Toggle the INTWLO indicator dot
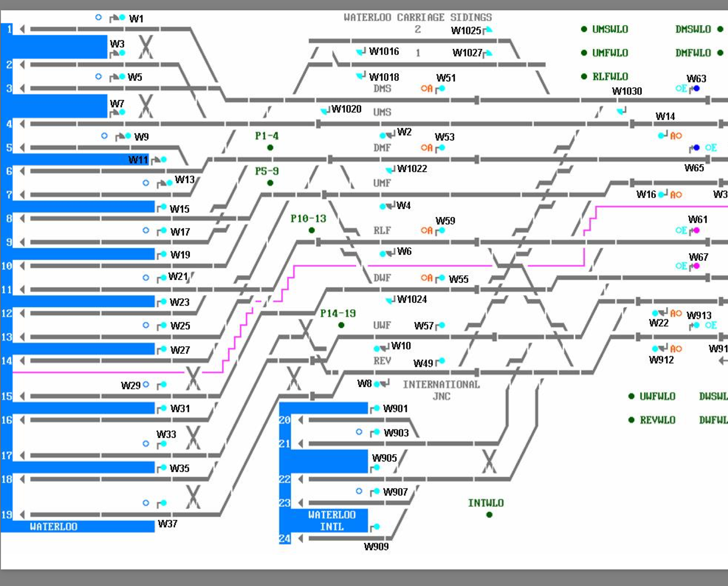728x586 pixels. click(x=489, y=515)
